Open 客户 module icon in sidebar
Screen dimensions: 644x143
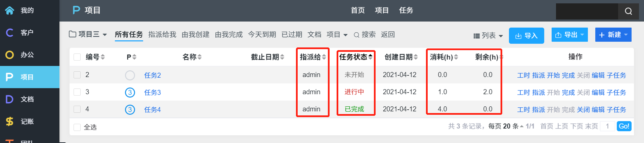click(x=10, y=33)
